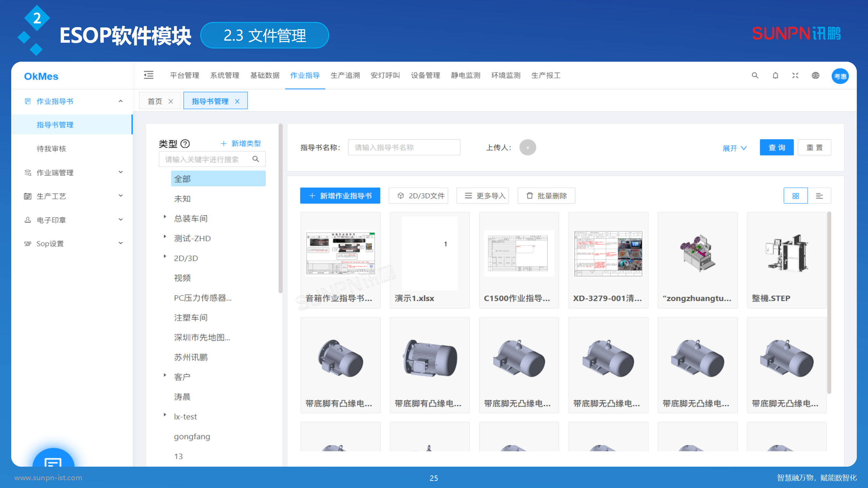Viewport: 868px width, 488px height.
Task: Open the 展开 advanced filter dropdown
Action: pyautogui.click(x=734, y=147)
